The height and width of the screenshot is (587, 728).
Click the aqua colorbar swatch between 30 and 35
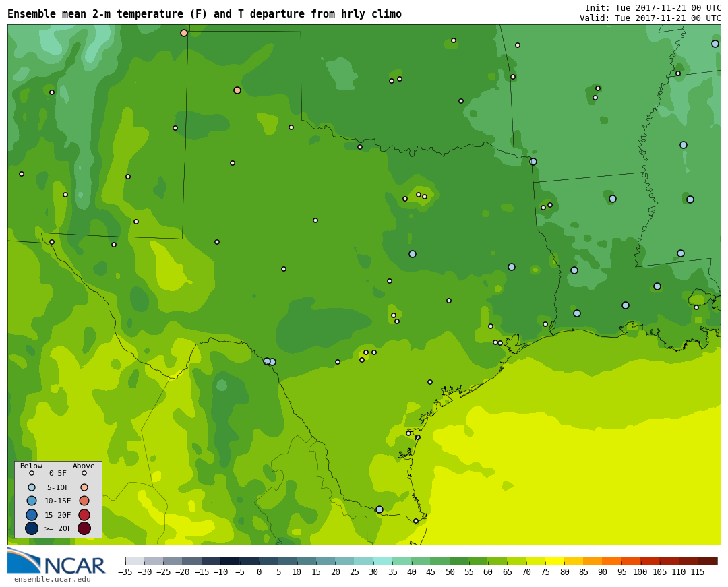(x=383, y=561)
